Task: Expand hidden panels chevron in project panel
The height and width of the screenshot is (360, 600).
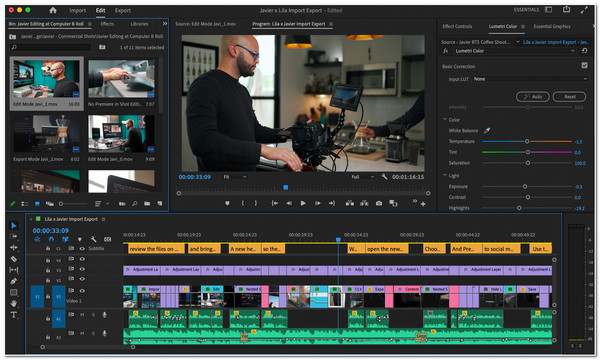Action: [x=165, y=24]
